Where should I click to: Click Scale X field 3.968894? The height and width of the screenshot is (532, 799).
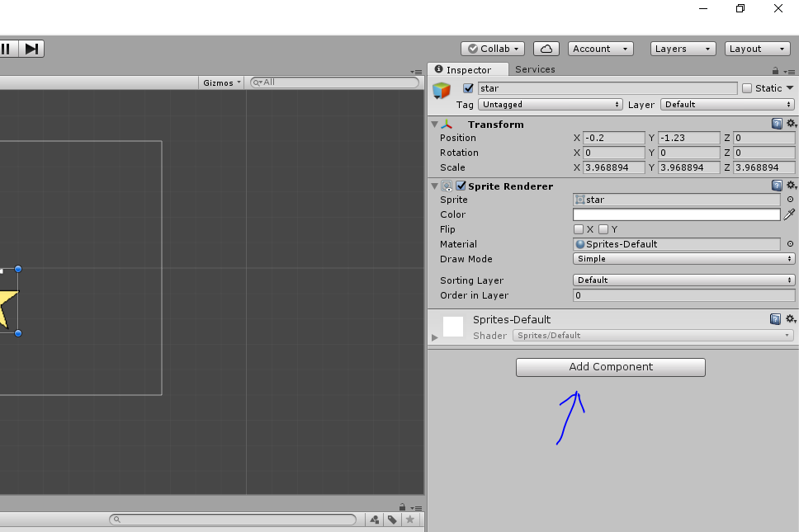613,167
